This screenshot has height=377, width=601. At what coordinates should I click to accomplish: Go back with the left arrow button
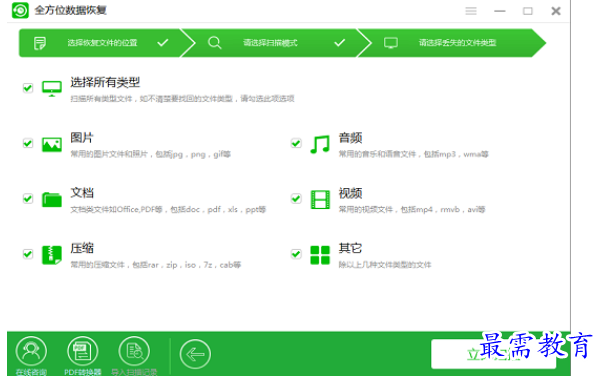[x=195, y=354]
